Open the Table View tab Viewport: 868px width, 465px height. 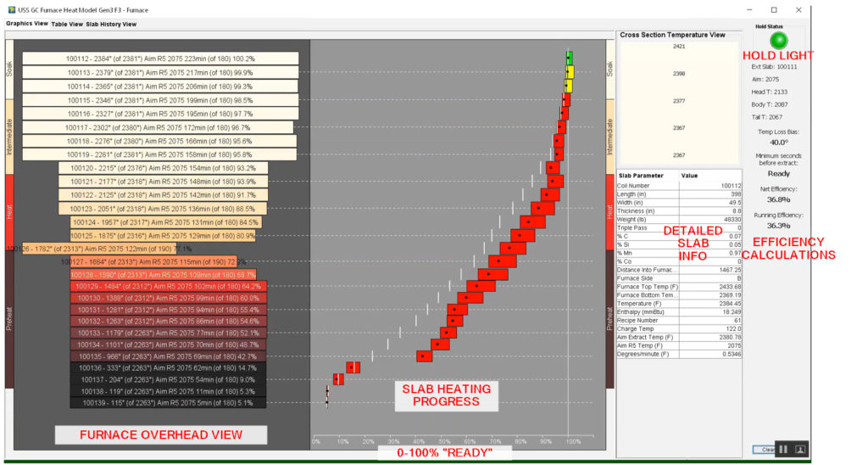tap(67, 25)
